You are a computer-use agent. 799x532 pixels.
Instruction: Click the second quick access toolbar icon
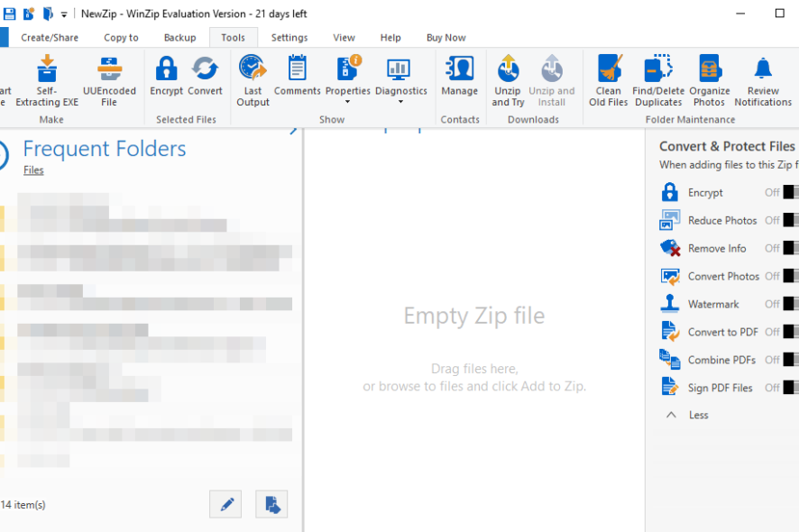tap(29, 14)
